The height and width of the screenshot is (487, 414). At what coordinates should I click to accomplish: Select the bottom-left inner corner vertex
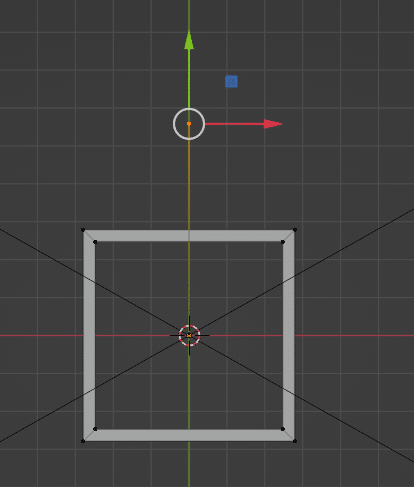(95, 429)
